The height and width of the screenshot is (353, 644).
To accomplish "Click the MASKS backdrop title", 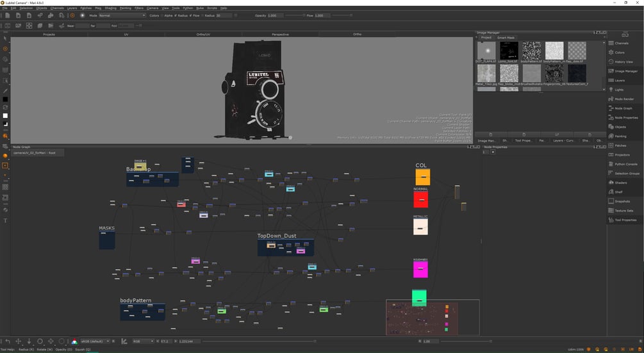I will click(107, 228).
